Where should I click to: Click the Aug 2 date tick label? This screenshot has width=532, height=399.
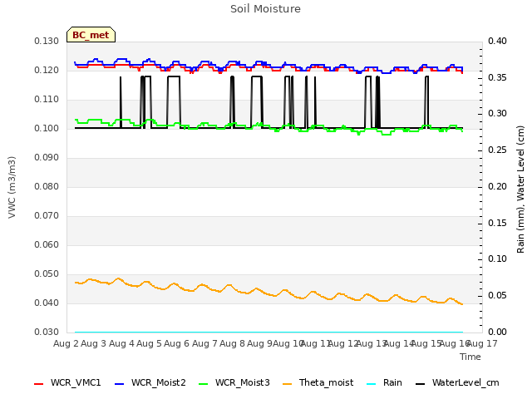coord(66,343)
